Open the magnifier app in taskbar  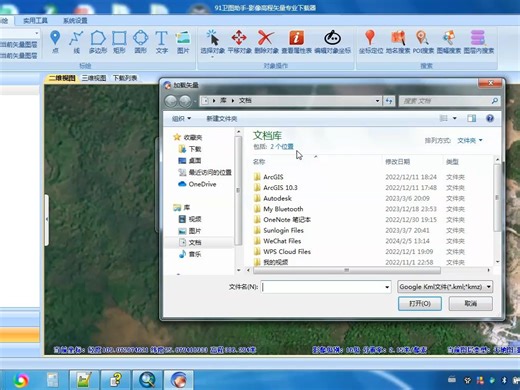pyautogui.click(x=147, y=380)
